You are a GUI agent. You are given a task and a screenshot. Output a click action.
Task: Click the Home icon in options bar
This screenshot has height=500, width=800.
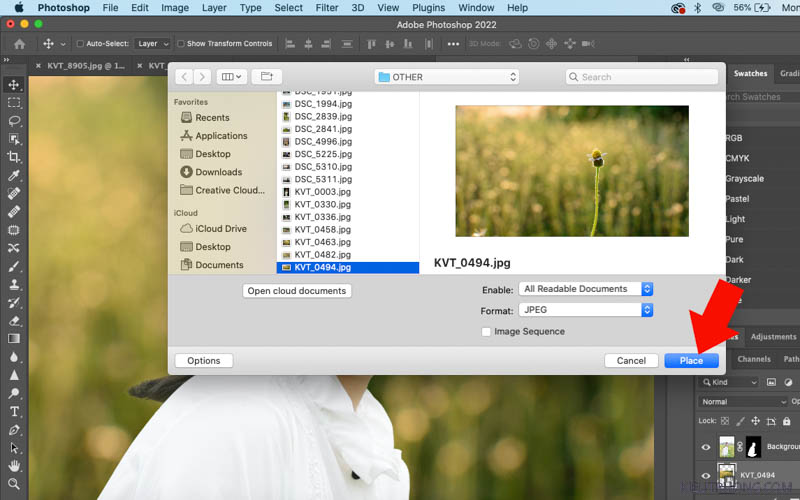point(19,44)
